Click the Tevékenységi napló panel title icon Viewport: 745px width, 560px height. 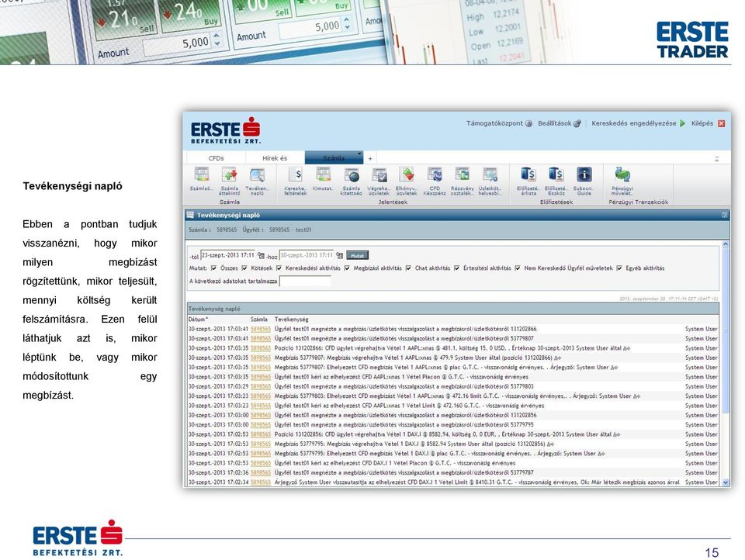coord(191,215)
